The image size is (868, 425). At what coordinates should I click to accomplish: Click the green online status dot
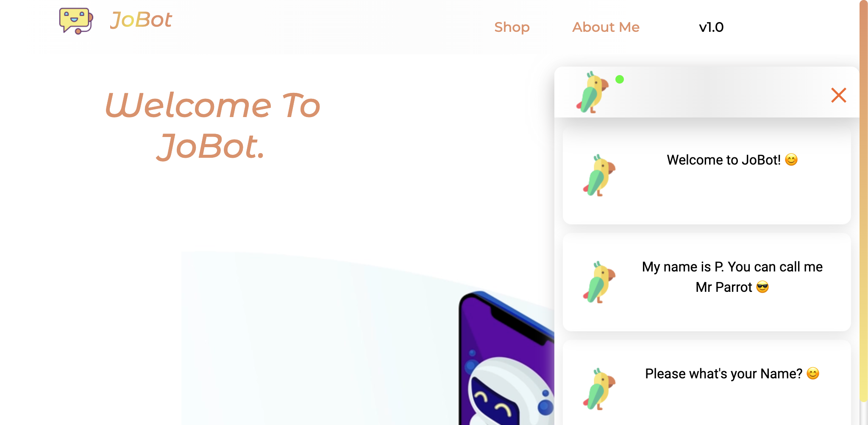point(620,79)
